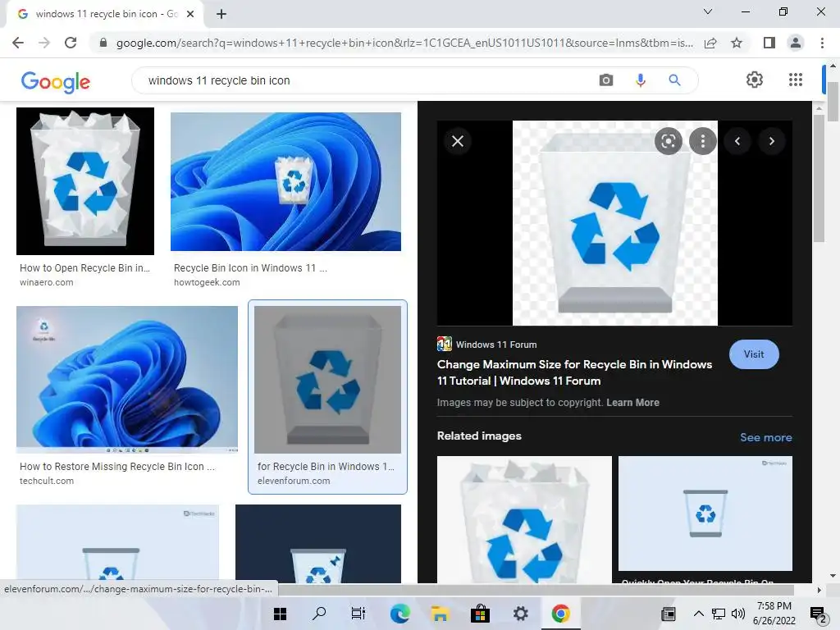Open File Explorer from the taskbar
Viewport: 840px width, 630px height.
tap(440, 614)
